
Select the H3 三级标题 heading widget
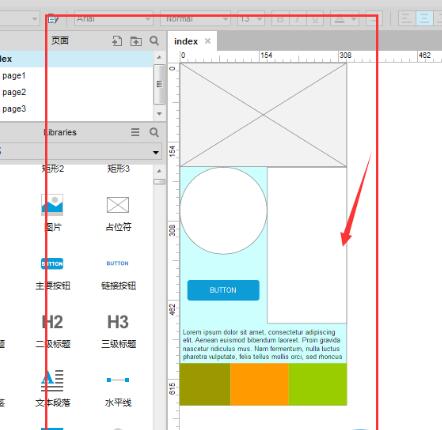pyautogui.click(x=118, y=331)
